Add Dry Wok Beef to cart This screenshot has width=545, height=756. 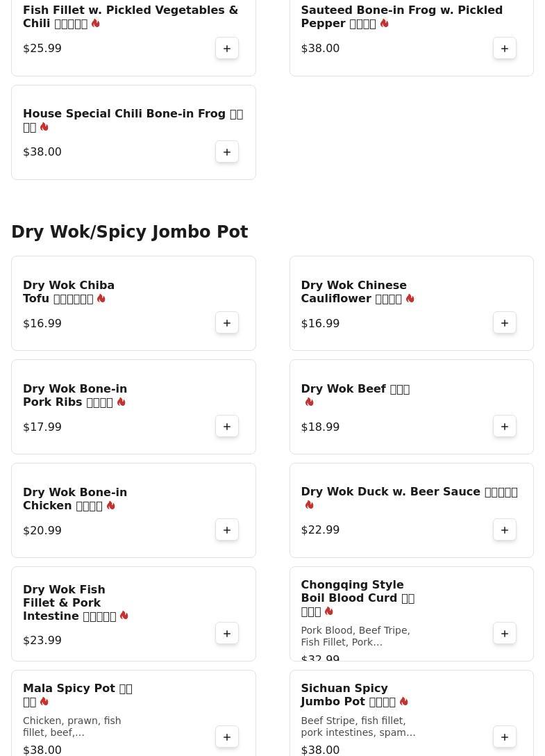505,427
